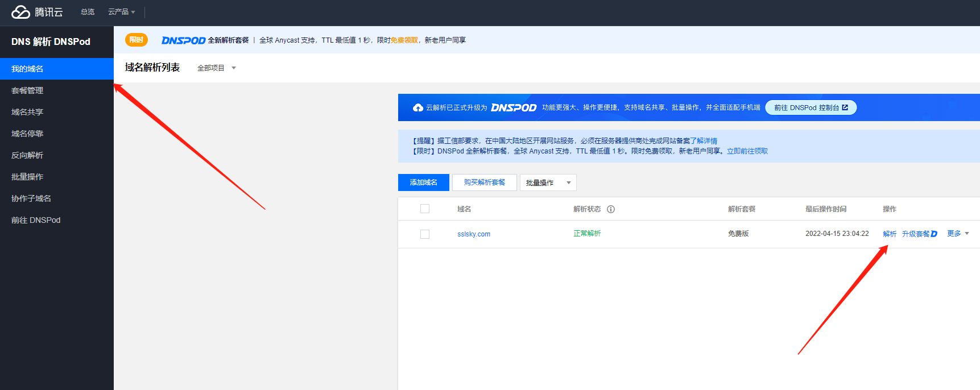980x390 pixels.
Task: Click the 操作 column header
Action: pyautogui.click(x=890, y=209)
